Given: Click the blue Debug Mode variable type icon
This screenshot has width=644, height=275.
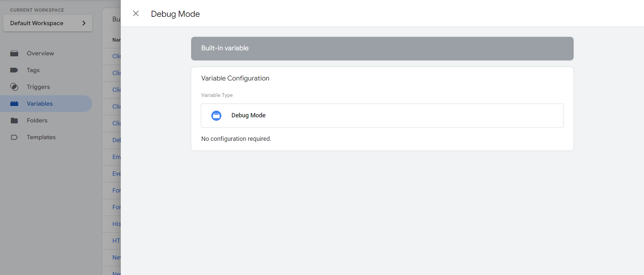Looking at the screenshot, I should [x=216, y=115].
